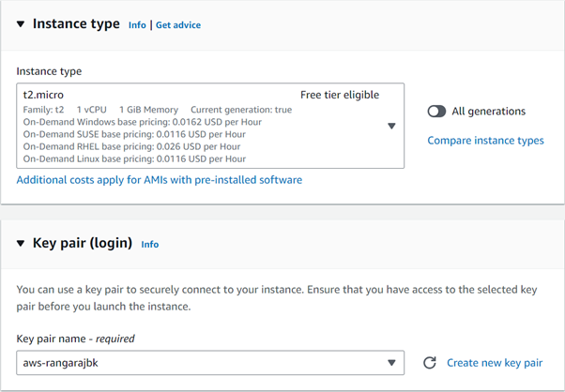
Task: Click the aws-rangarajbk key pair name field
Action: point(210,363)
